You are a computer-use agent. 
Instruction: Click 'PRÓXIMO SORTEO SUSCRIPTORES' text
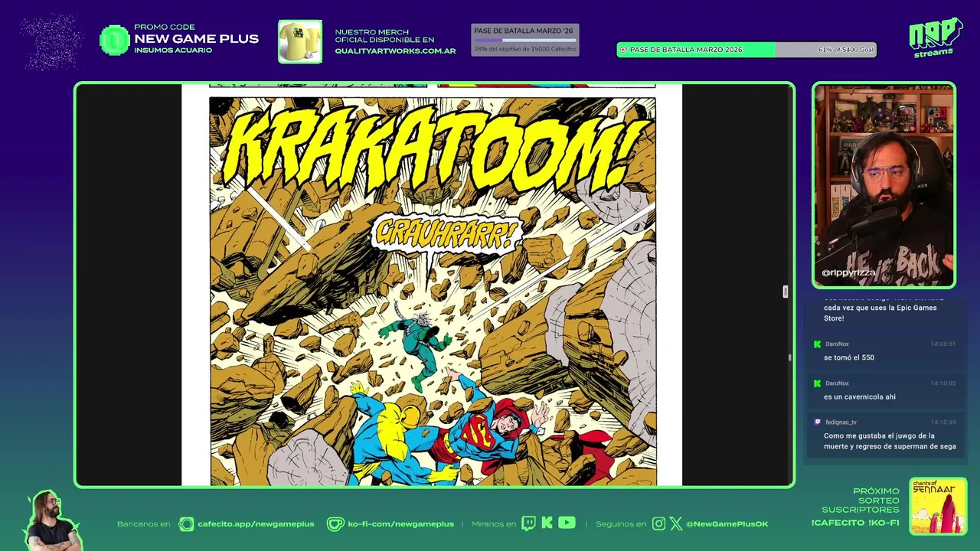[x=861, y=500]
